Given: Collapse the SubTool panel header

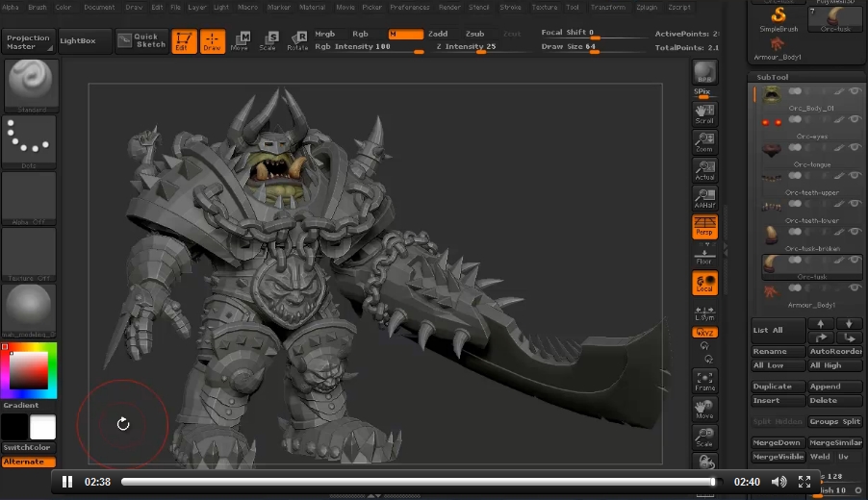Looking at the screenshot, I should (772, 78).
